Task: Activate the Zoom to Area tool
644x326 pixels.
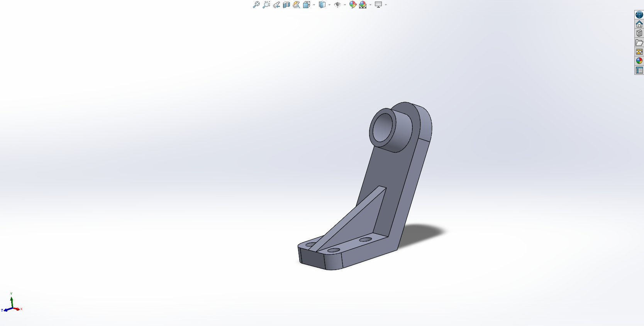Action: tap(266, 5)
